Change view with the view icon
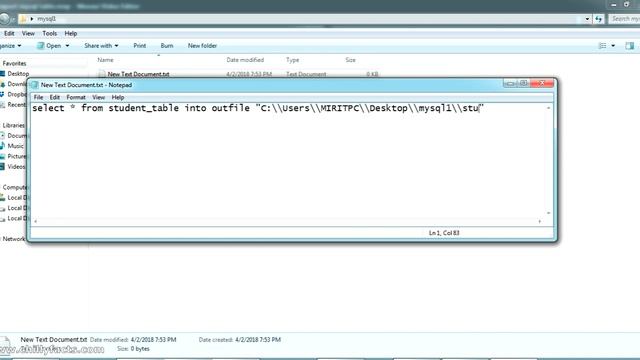The width and height of the screenshot is (640, 360). [x=602, y=46]
